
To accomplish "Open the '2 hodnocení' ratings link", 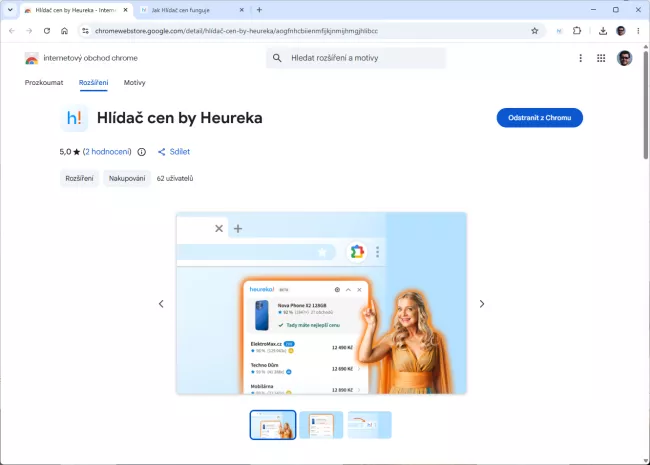I will coord(107,152).
